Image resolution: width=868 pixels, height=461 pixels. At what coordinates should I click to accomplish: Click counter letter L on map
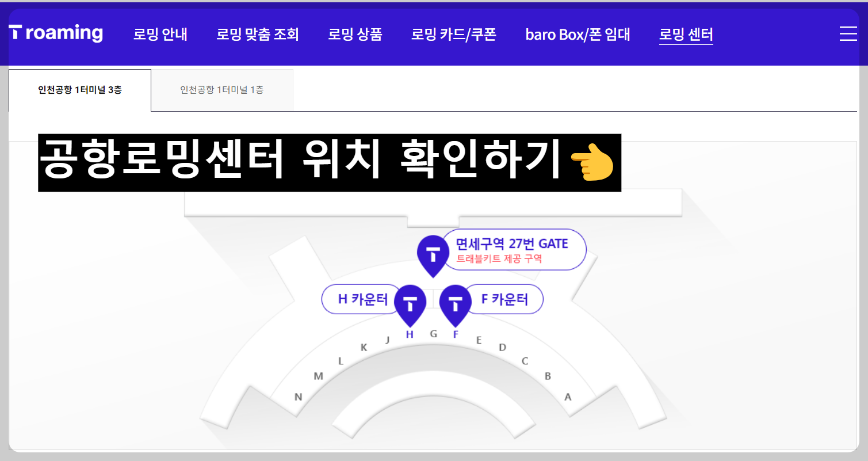click(x=341, y=361)
